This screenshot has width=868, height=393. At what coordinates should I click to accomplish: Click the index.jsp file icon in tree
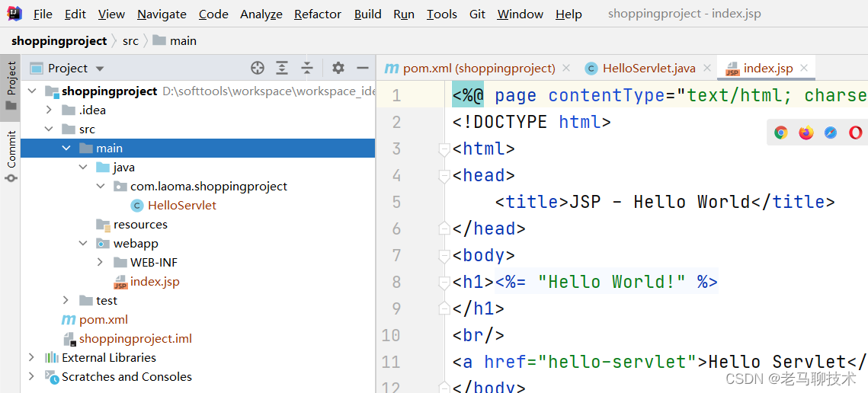120,282
